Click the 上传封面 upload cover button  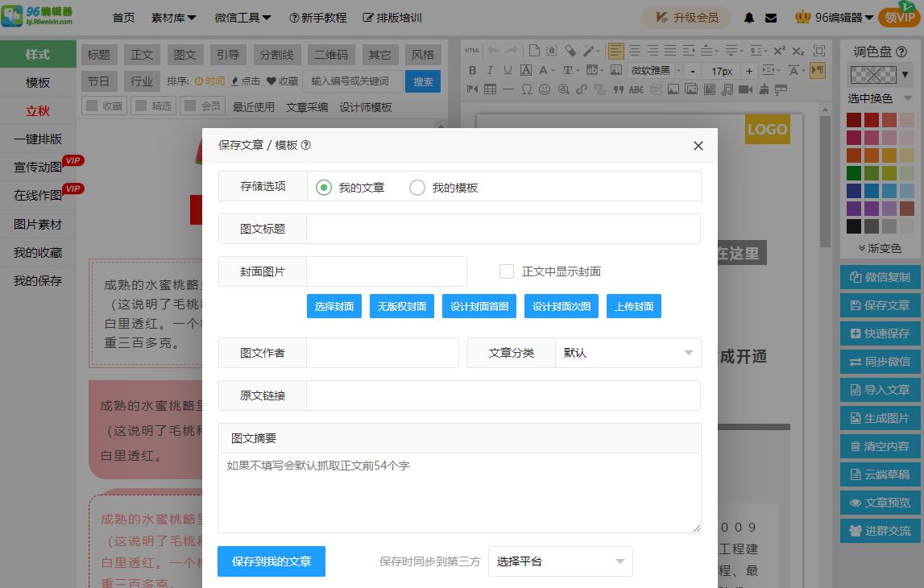634,306
